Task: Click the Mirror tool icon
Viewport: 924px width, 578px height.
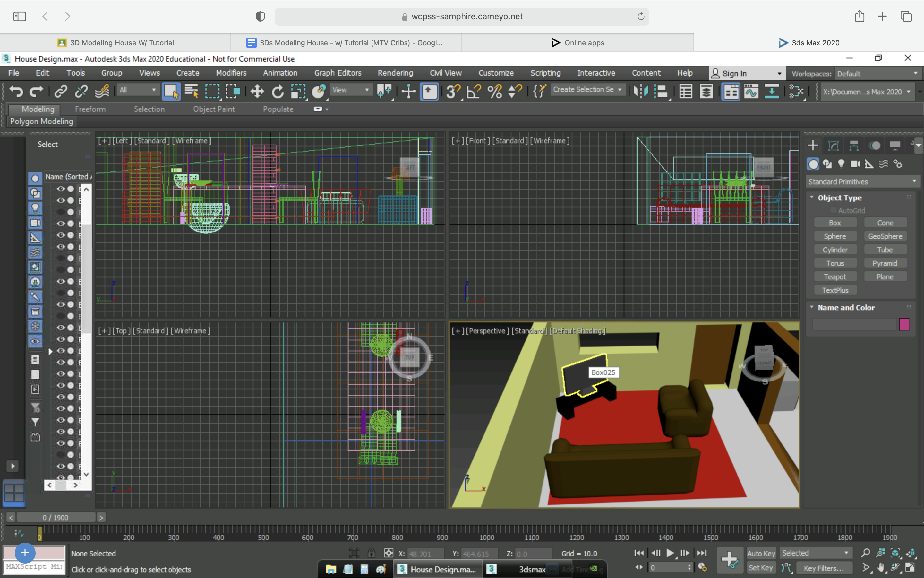Action: coord(641,92)
